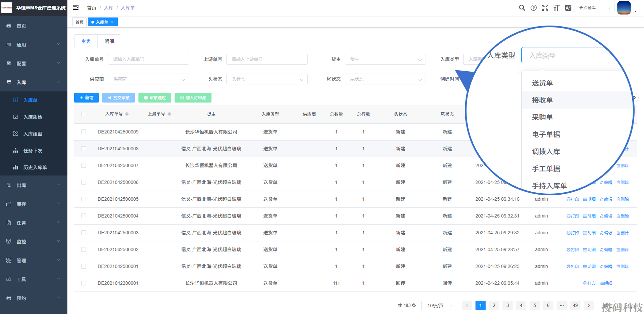The width and height of the screenshot is (644, 314).
Task: Print order DE2021042500005
Action: (572, 199)
